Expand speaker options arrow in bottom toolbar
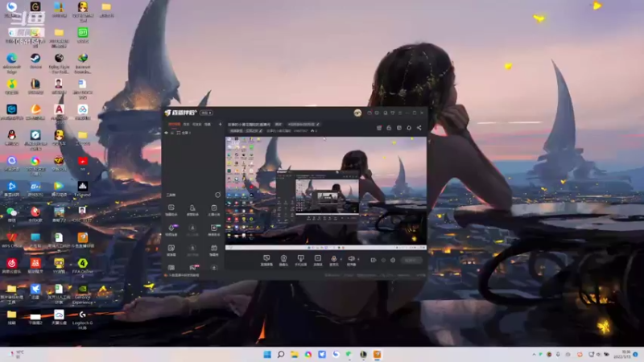The width and height of the screenshot is (644, 362). (x=358, y=259)
